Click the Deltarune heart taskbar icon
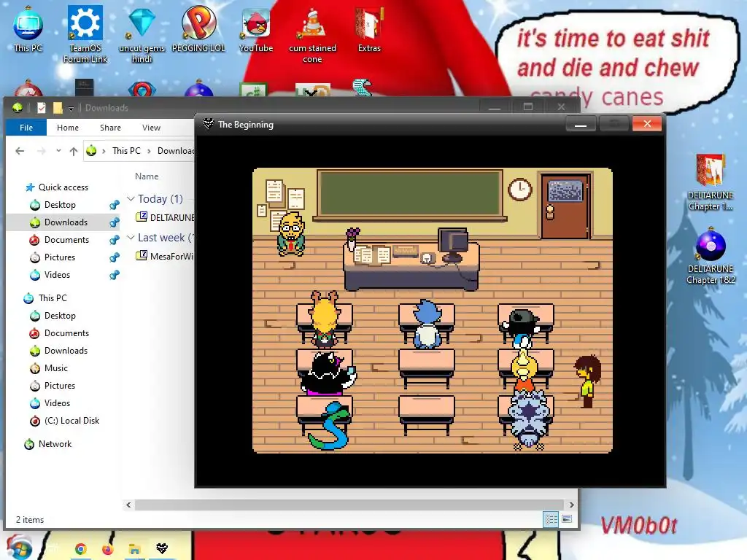747x560 pixels. 162,548
